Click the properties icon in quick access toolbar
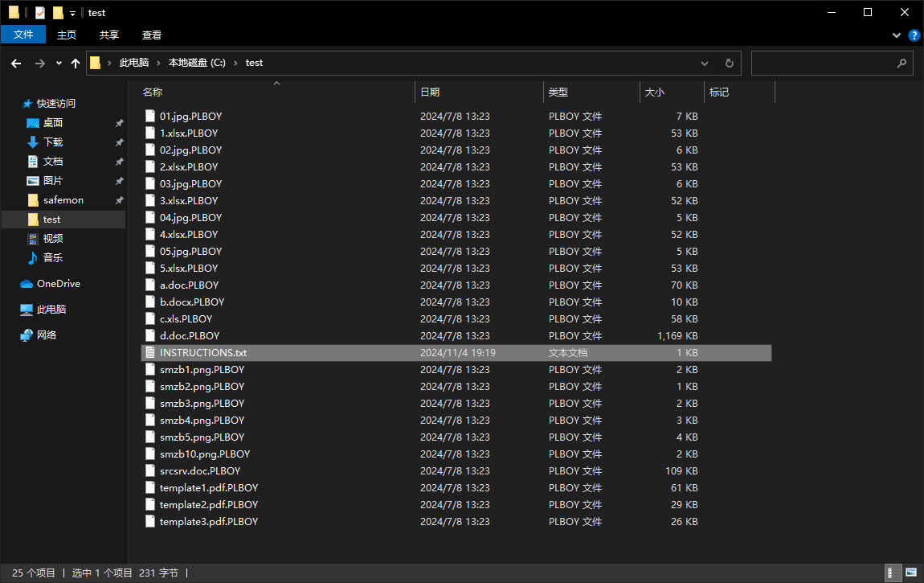Viewport: 924px width, 583px height. click(40, 13)
